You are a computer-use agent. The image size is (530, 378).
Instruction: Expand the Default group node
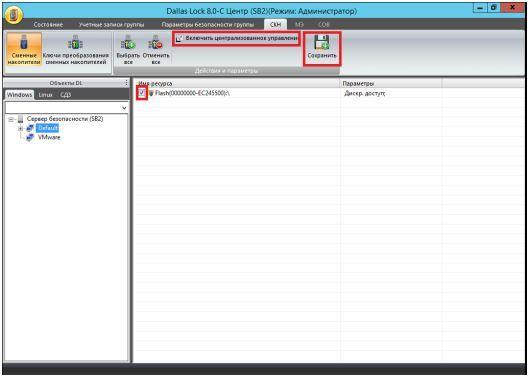point(20,128)
